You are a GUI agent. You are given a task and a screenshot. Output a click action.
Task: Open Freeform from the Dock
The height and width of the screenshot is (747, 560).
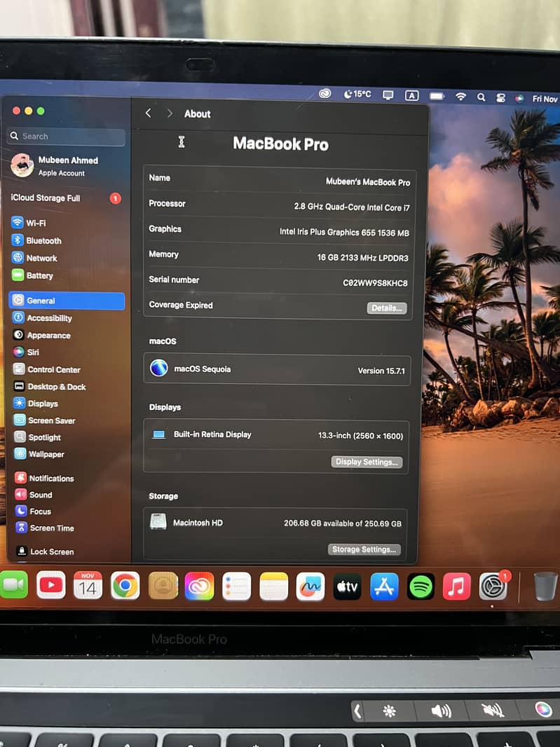coord(310,587)
